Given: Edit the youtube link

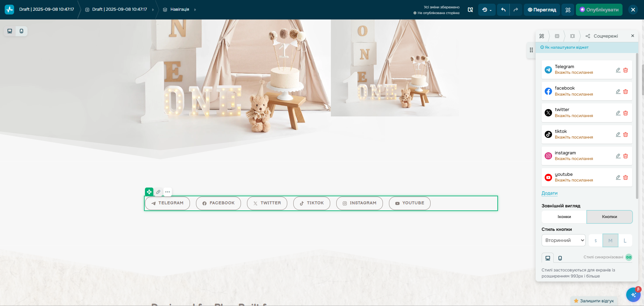Looking at the screenshot, I should [618, 177].
